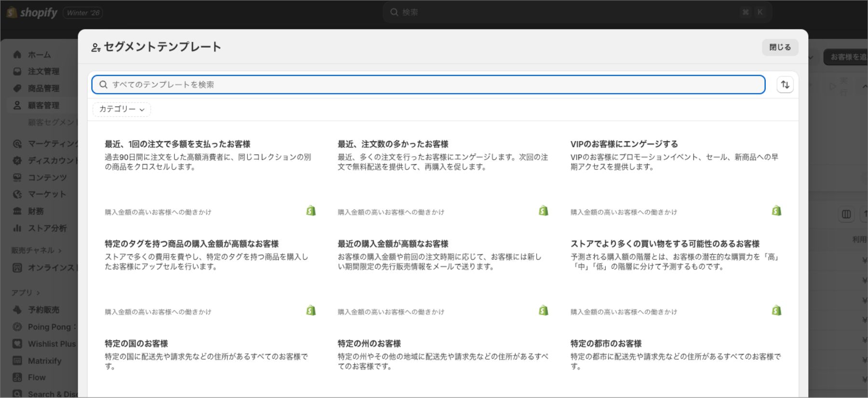Click the Store analytics (ストア分析) chart icon
This screenshot has width=868, height=398.
pos(17,228)
